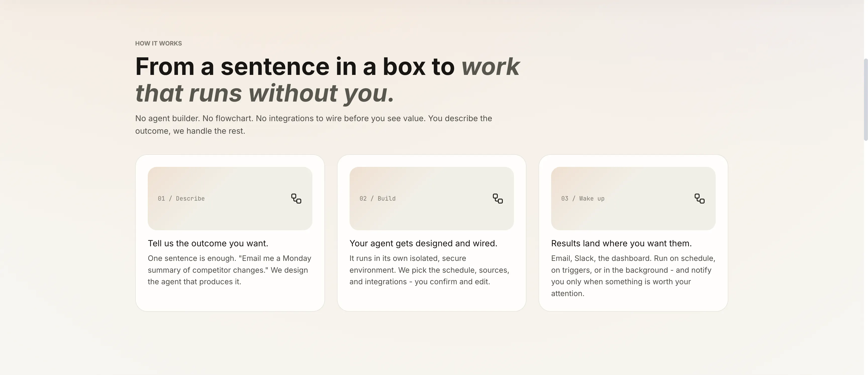Image resolution: width=868 pixels, height=375 pixels.
Task: Click the workflow icon in the Build card
Action: pos(498,199)
